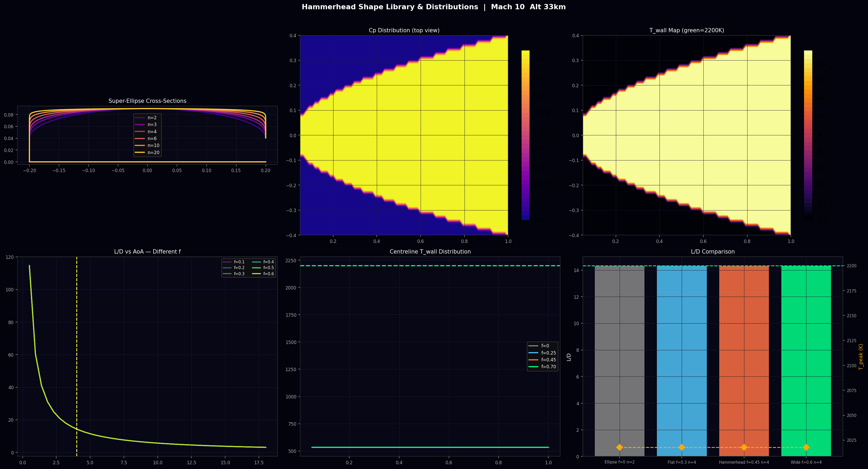Click the flat green centreline T_wall curve
Viewport: 868px width, 469px height.
(x=430, y=447)
